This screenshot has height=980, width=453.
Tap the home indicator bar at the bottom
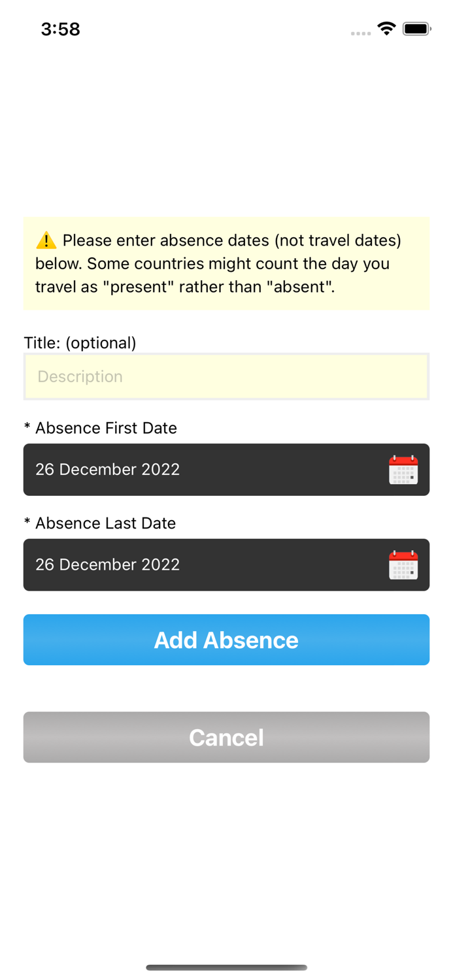click(x=226, y=968)
